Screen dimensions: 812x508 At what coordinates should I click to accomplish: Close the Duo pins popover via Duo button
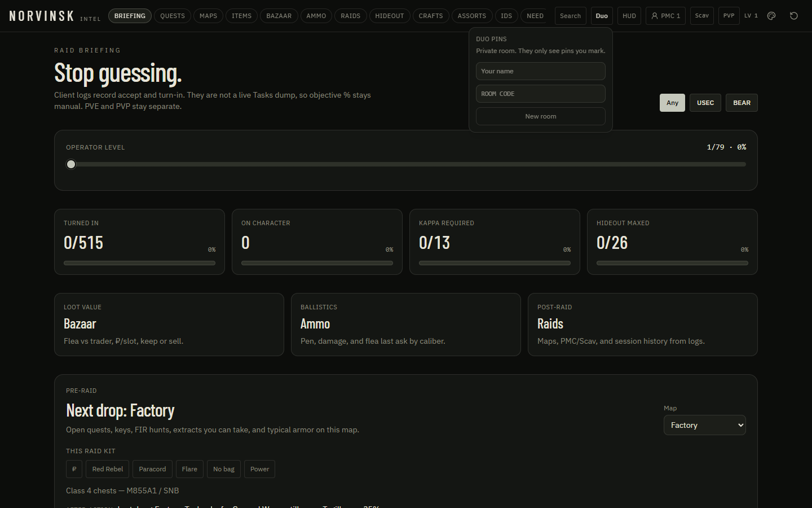pyautogui.click(x=602, y=16)
